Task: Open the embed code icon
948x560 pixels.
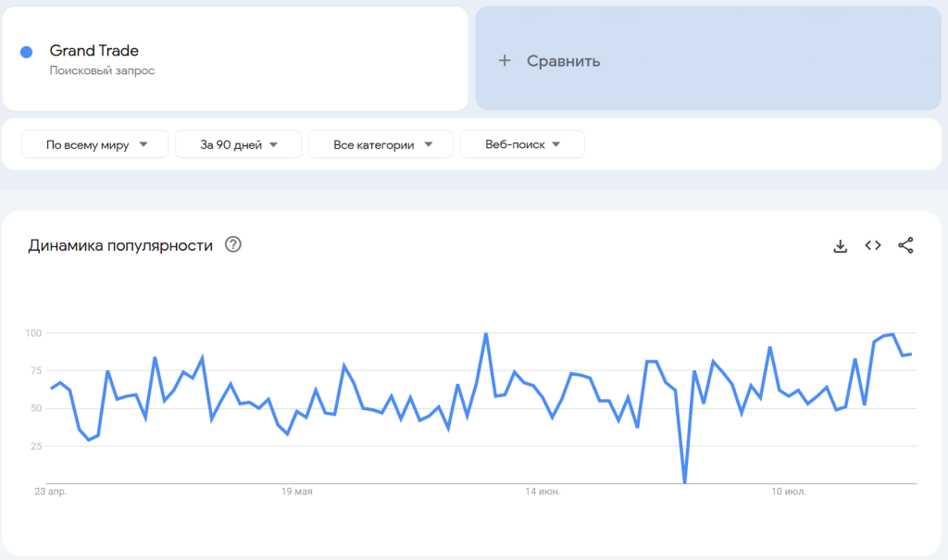Action: pyautogui.click(x=872, y=245)
